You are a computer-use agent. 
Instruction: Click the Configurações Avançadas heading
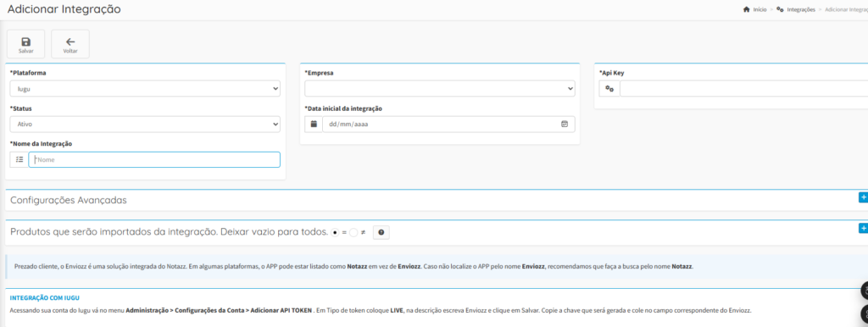[69, 200]
